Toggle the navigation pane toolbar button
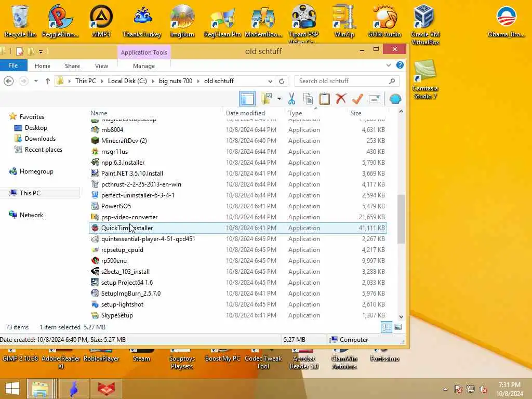This screenshot has height=399, width=532. click(x=247, y=99)
